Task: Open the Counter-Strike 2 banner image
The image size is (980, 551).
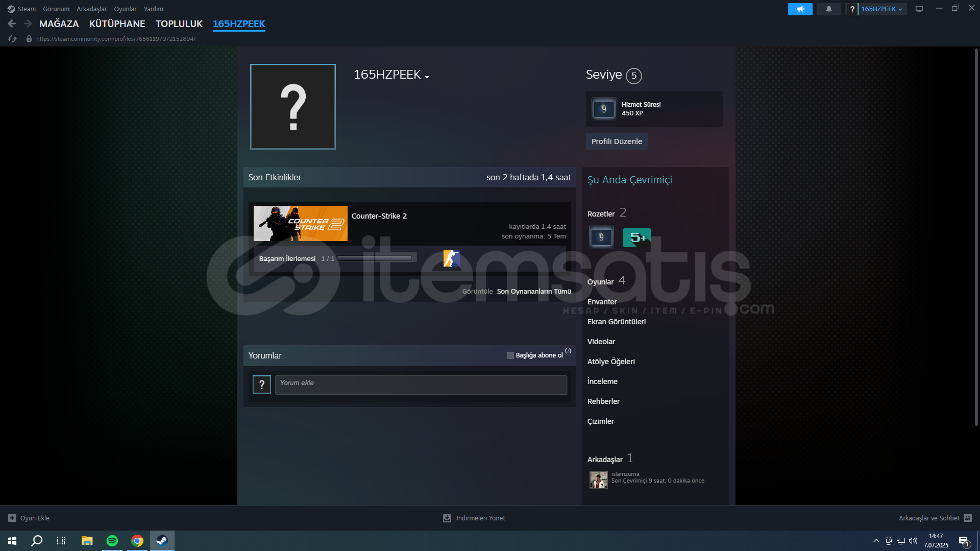Action: click(301, 224)
